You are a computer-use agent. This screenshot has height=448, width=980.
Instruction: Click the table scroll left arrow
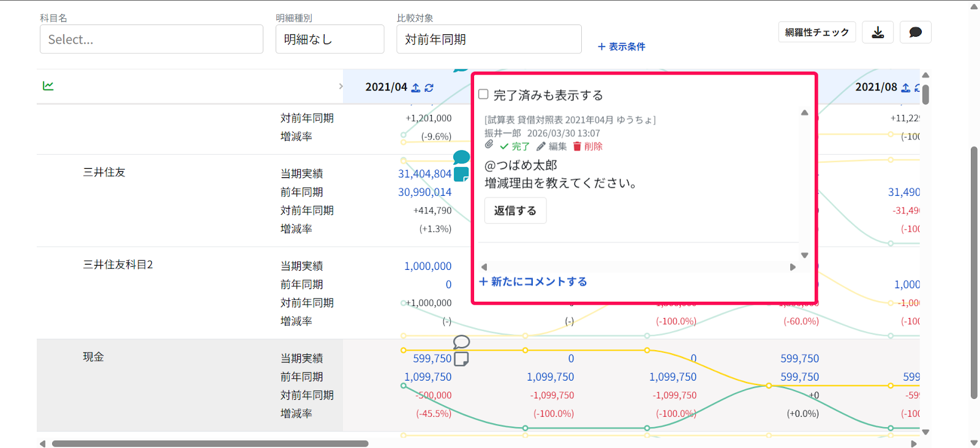(42, 444)
